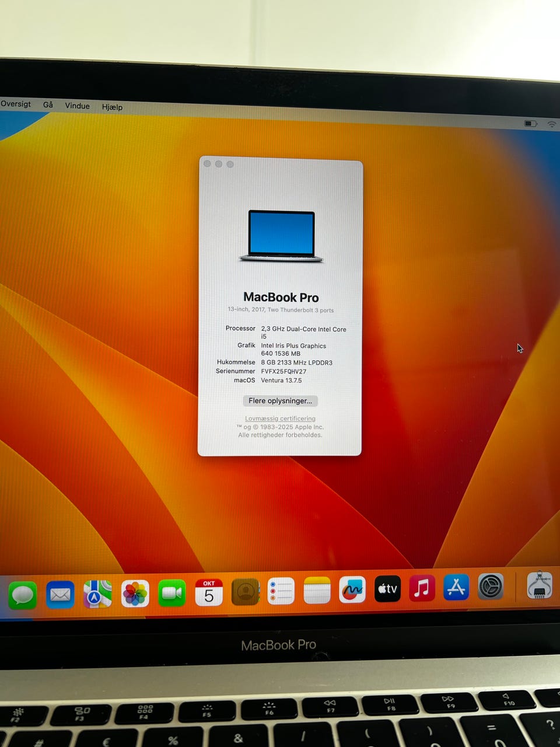Open the Gå menu
The width and height of the screenshot is (560, 747).
click(48, 104)
